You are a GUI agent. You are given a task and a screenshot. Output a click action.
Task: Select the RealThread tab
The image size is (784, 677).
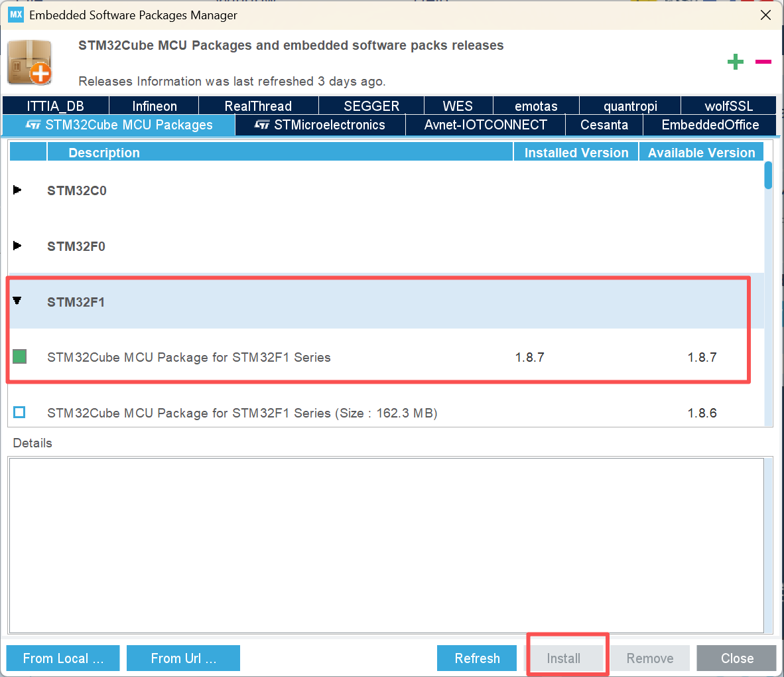coord(258,106)
